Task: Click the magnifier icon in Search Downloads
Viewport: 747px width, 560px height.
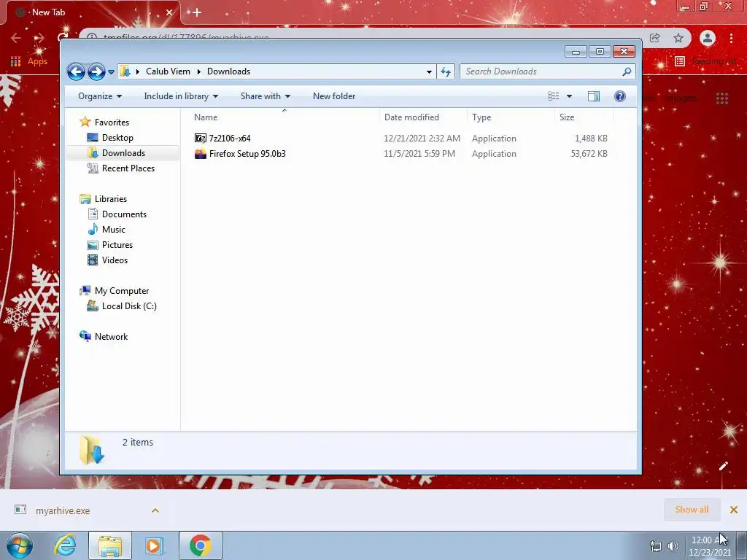Action: (627, 71)
